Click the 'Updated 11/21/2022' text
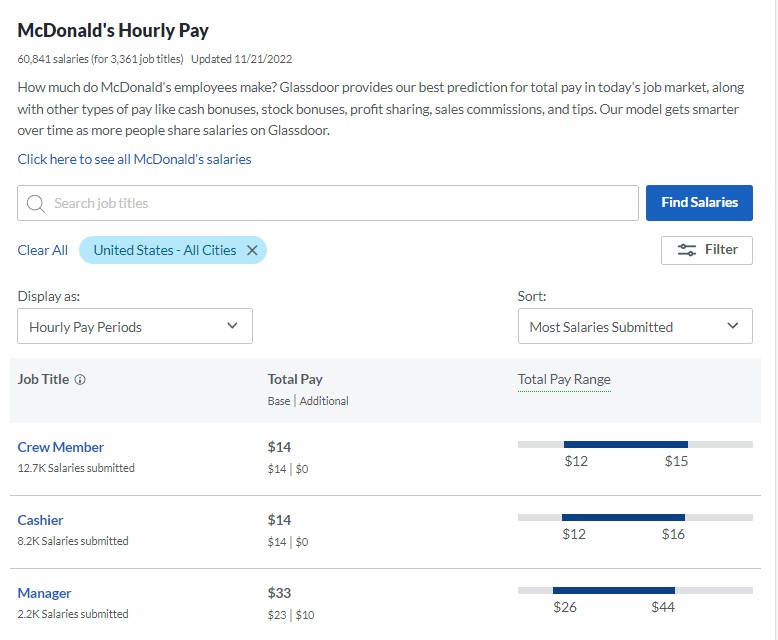Viewport: 778px width, 640px height. [x=242, y=59]
